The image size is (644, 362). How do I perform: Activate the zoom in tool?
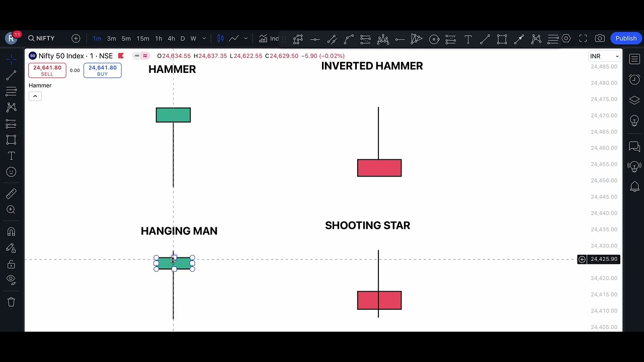pos(11,210)
